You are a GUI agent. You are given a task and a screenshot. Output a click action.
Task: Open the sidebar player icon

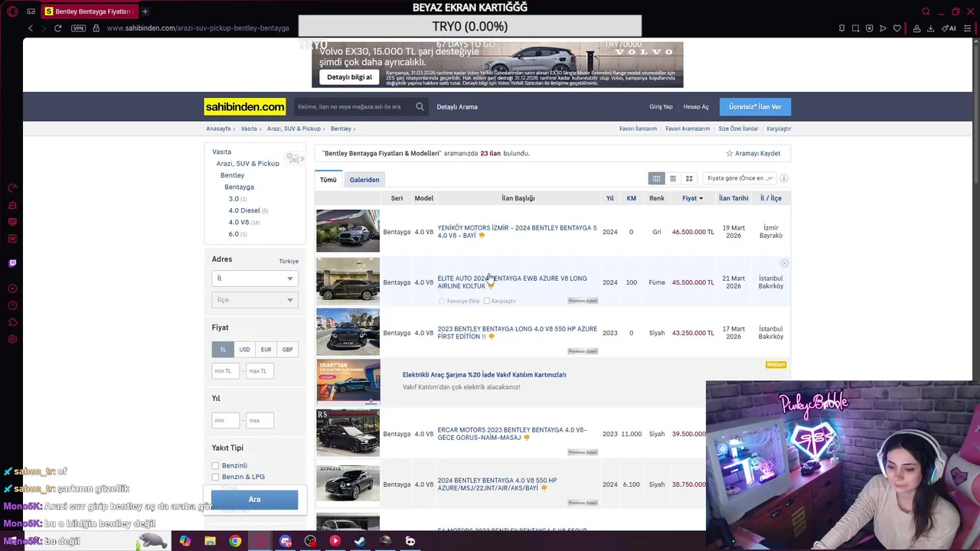tap(12, 289)
